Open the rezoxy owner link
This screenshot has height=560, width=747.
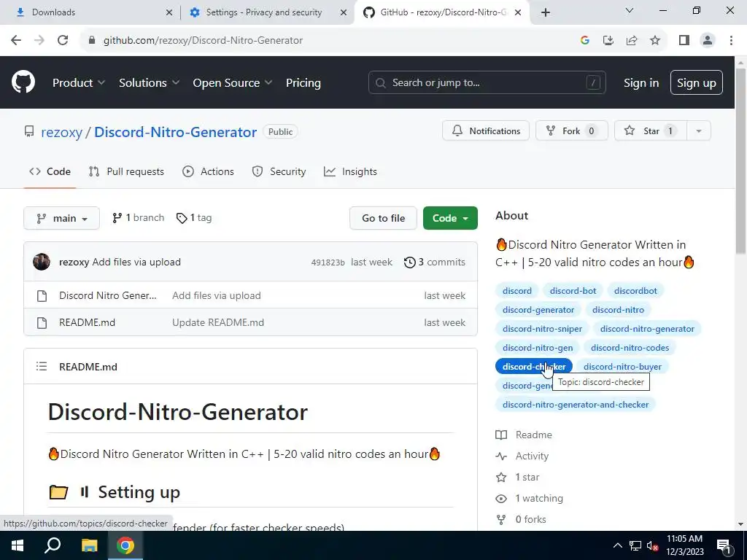click(61, 132)
